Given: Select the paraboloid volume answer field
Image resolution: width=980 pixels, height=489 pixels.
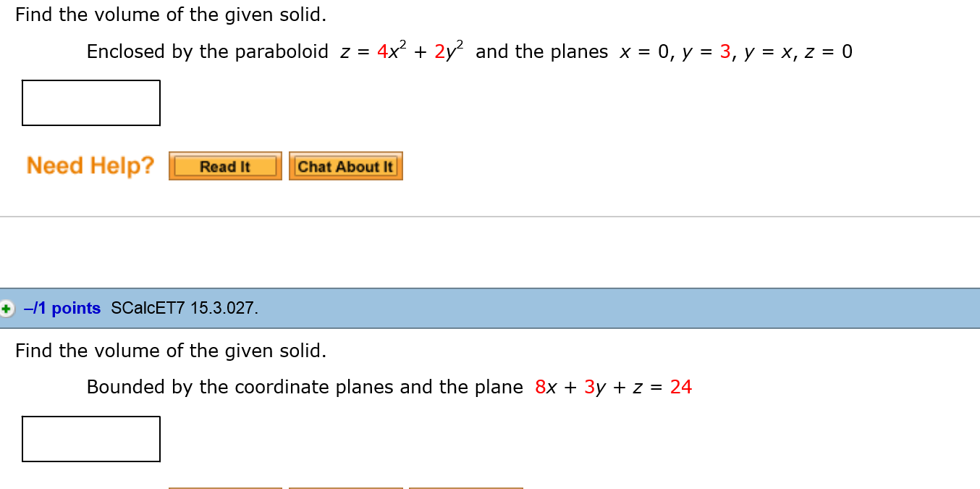Looking at the screenshot, I should click(90, 102).
